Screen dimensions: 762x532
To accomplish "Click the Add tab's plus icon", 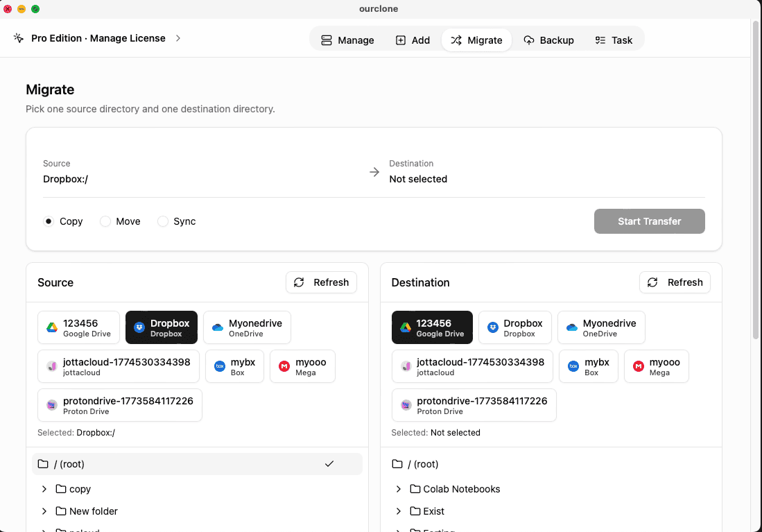I will [401, 40].
